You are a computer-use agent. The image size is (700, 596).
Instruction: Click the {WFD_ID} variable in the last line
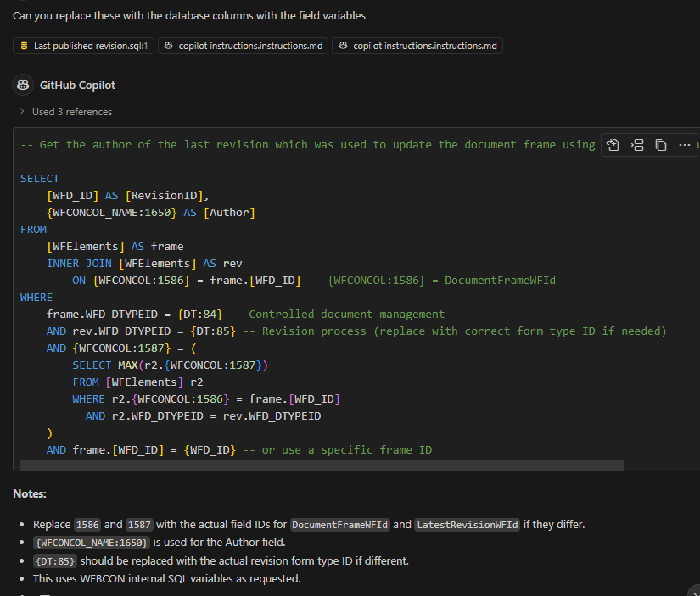(x=210, y=449)
